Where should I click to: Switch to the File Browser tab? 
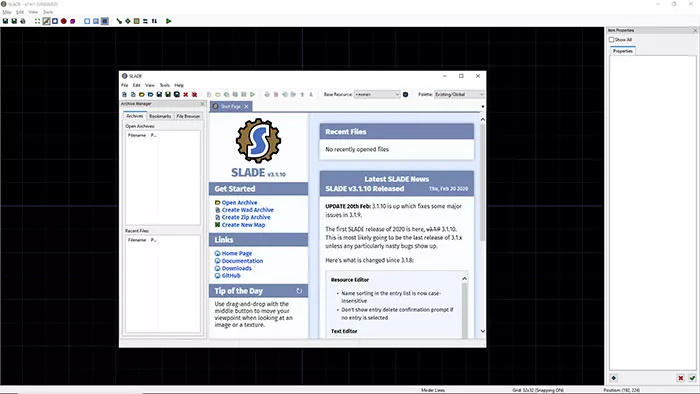(188, 116)
